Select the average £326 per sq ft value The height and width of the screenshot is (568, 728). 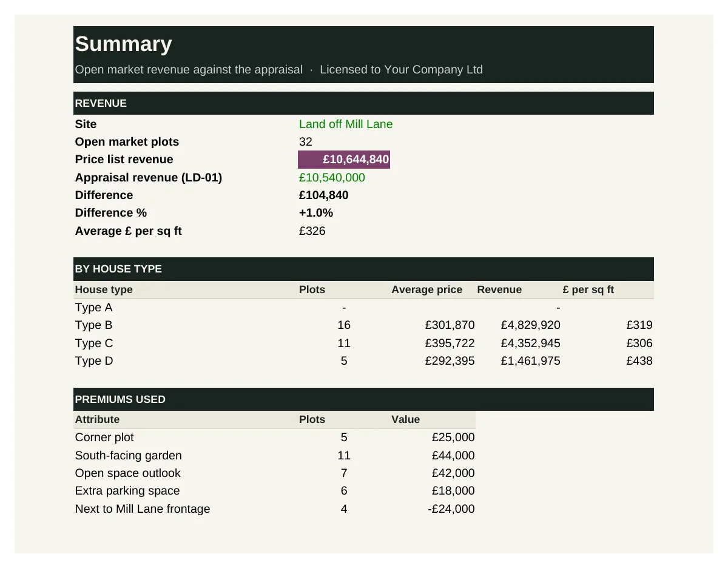[312, 231]
